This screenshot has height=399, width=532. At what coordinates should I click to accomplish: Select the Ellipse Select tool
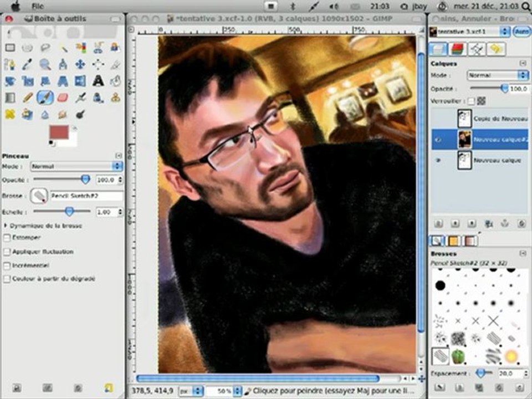[x=28, y=48]
